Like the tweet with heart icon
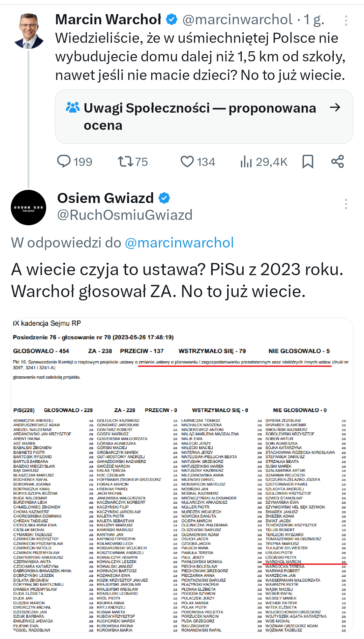 pos(187,162)
